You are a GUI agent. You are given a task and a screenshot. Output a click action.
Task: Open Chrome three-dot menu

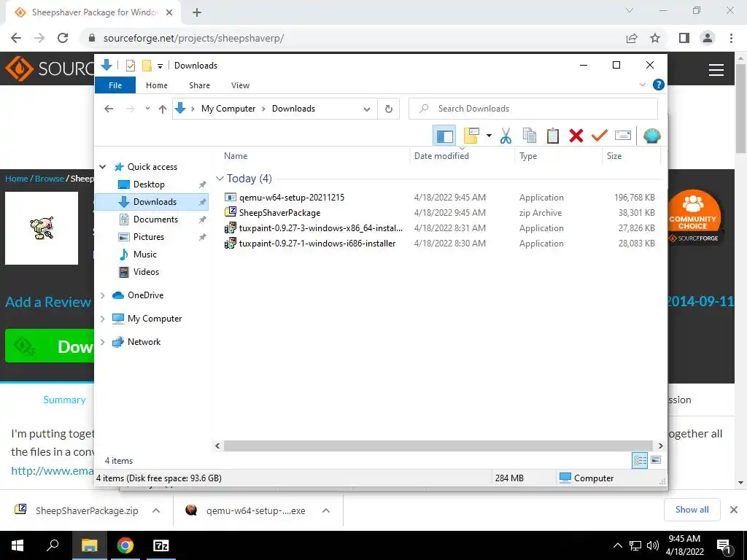pyautogui.click(x=731, y=38)
